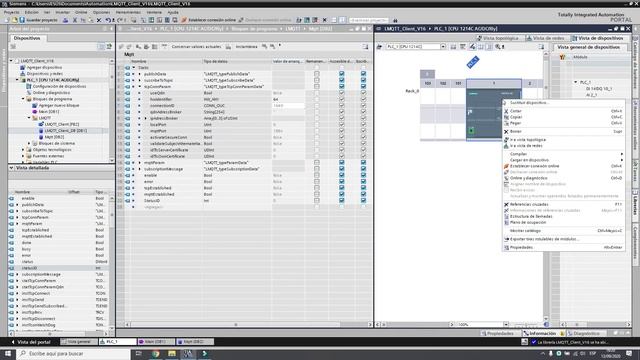This screenshot has width=640, height=360.
Task: Expand ipAdressBroker array row in data block
Action: pyautogui.click(x=145, y=118)
